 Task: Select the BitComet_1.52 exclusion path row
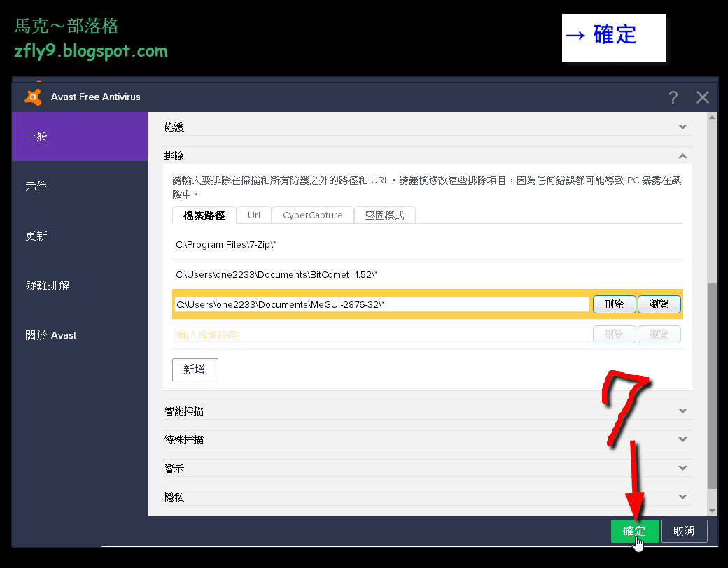click(x=428, y=274)
